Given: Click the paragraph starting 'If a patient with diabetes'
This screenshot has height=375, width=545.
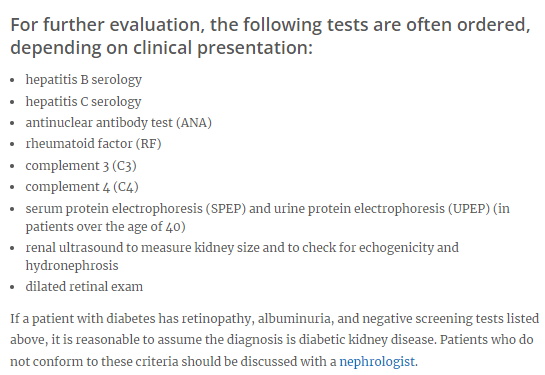Looking at the screenshot, I should pyautogui.click(x=275, y=340).
